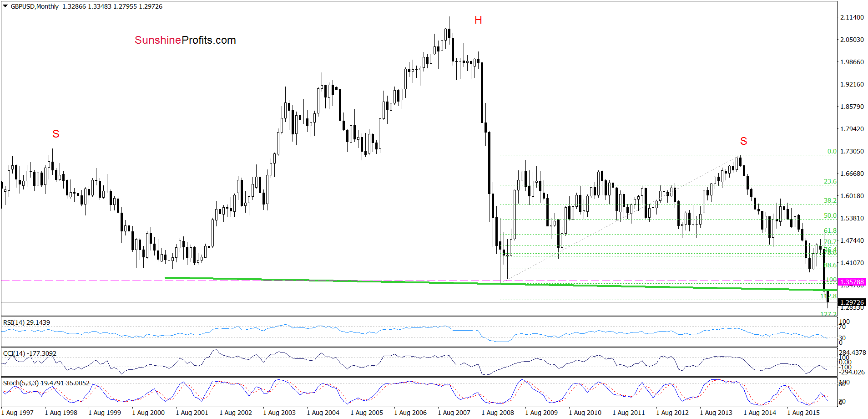Click the 1 Aug 2013 date label
868x419 pixels.
[x=716, y=413]
